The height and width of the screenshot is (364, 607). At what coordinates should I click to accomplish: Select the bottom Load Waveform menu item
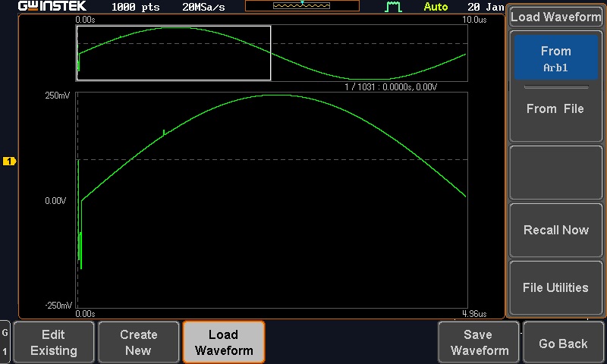223,343
